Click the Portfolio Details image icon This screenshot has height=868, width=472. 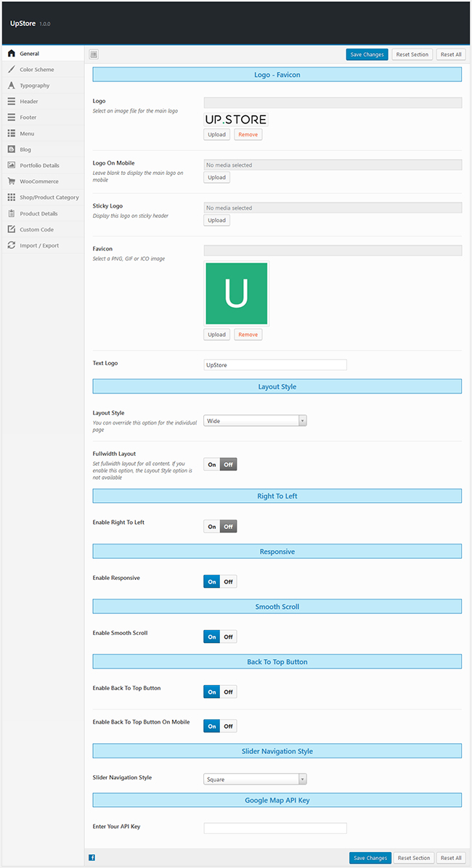11,165
